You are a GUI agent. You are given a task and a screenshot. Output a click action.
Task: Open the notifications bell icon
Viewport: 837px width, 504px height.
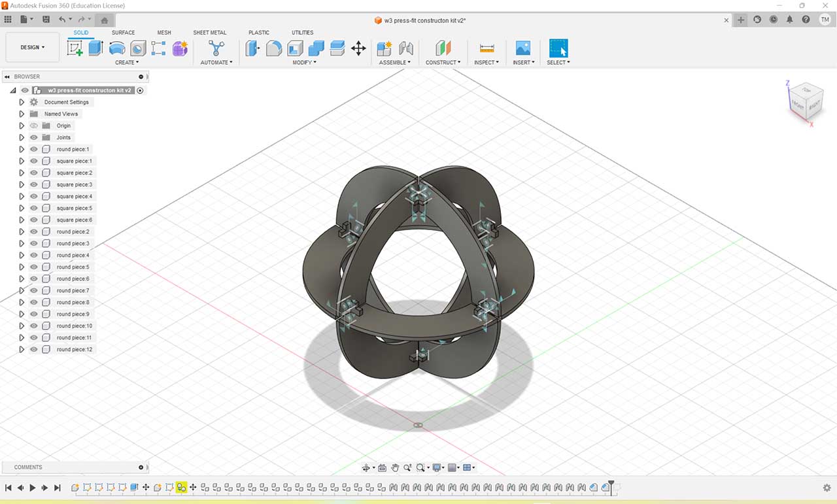point(790,20)
